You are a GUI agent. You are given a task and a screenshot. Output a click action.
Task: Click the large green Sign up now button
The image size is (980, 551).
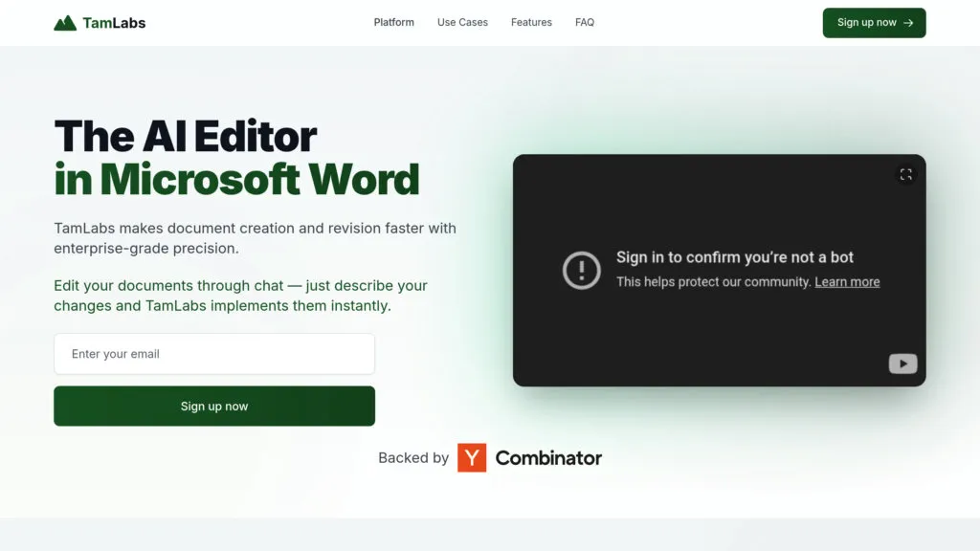[214, 406]
